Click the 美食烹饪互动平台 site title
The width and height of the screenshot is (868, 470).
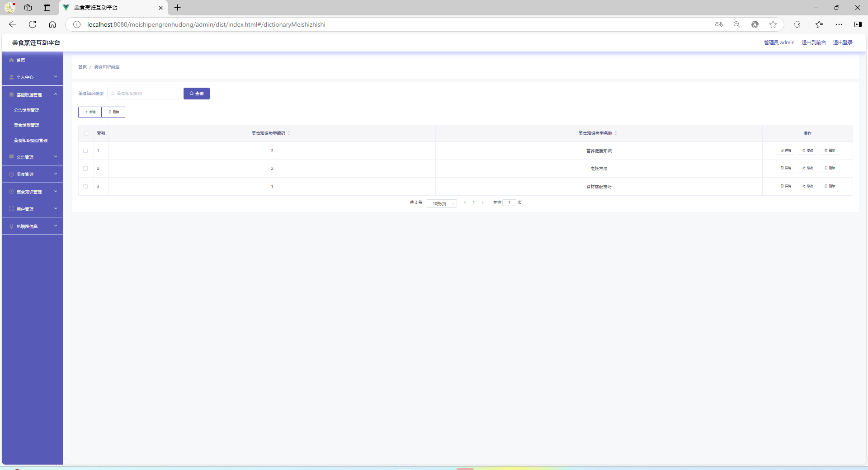36,42
